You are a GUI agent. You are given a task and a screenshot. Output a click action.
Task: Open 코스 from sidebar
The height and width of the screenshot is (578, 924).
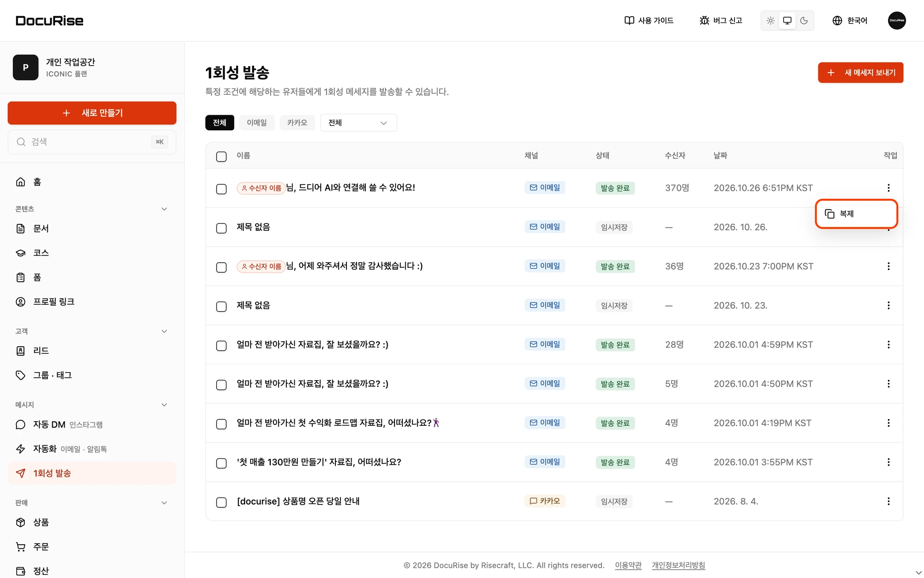coord(92,253)
